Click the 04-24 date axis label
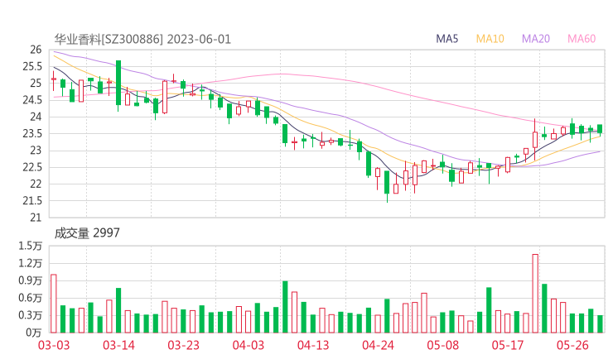Viewport: 613px width, 364px height. pos(378,345)
